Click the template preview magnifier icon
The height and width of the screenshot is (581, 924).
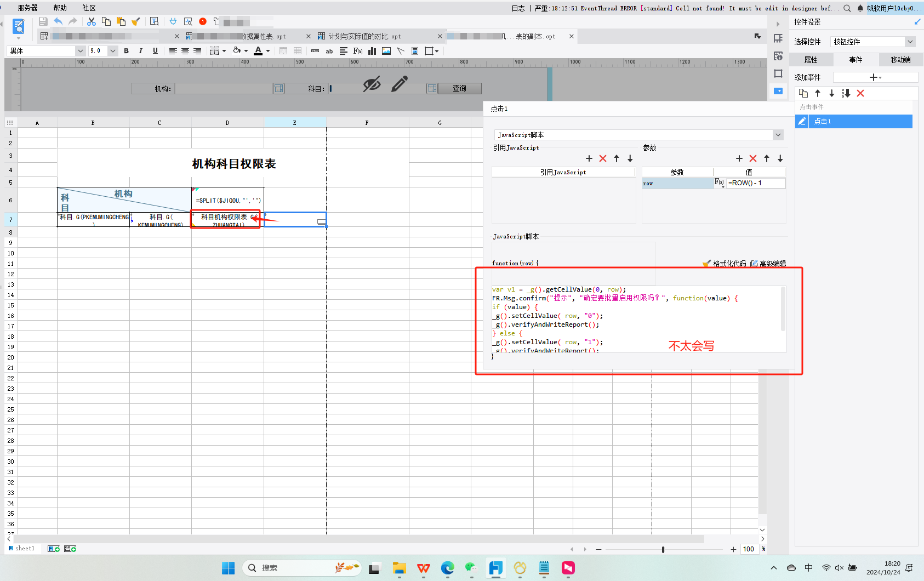(155, 21)
